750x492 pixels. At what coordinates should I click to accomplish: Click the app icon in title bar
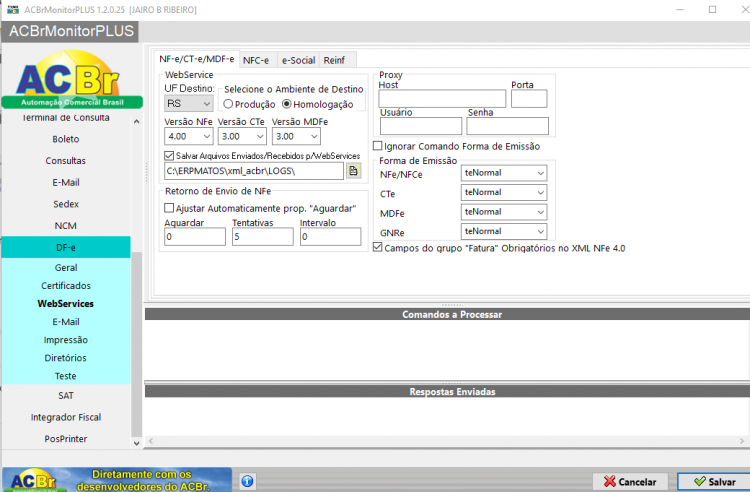pyautogui.click(x=13, y=9)
